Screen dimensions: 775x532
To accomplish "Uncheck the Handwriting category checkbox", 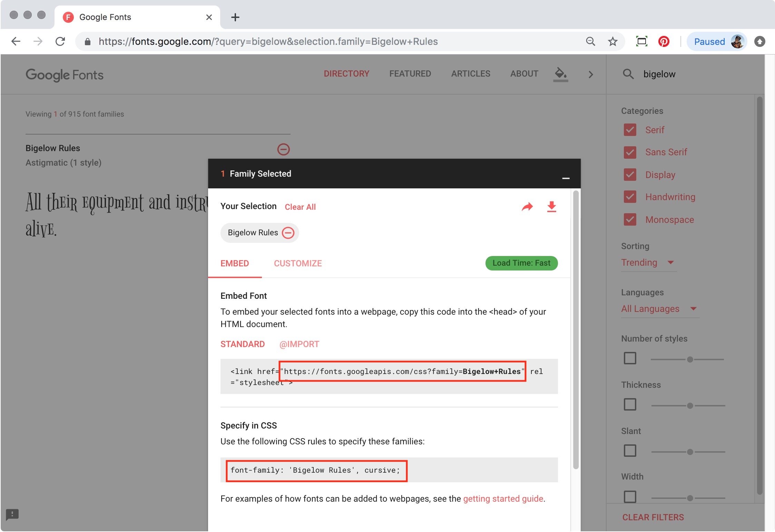I will (630, 197).
